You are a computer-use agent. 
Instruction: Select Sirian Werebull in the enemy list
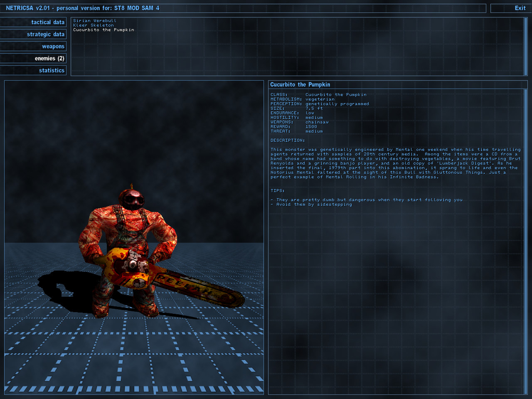[x=95, y=21]
